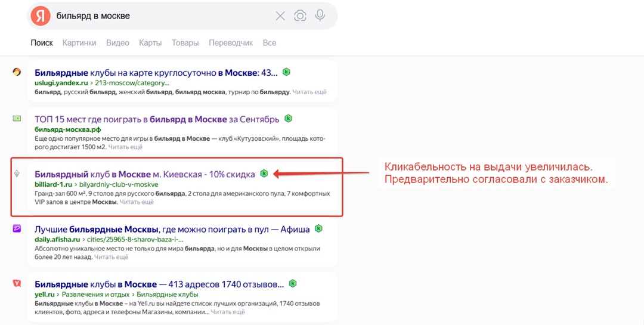This screenshot has height=325, width=644.
Task: Click green badge beside ТОП 15 мест title
Action: (289, 118)
